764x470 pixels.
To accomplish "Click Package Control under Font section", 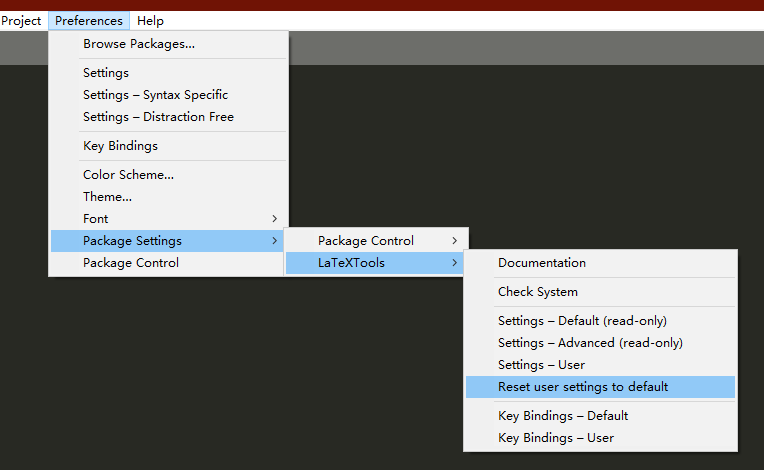I will (131, 263).
